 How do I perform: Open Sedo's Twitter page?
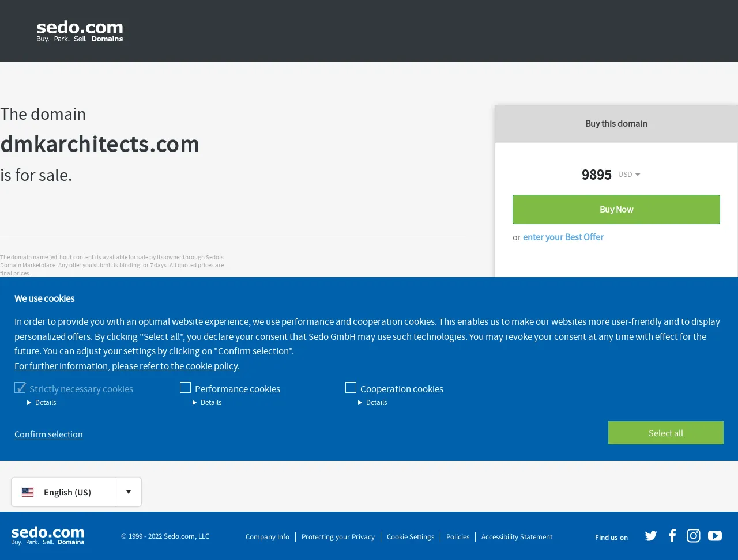[651, 536]
